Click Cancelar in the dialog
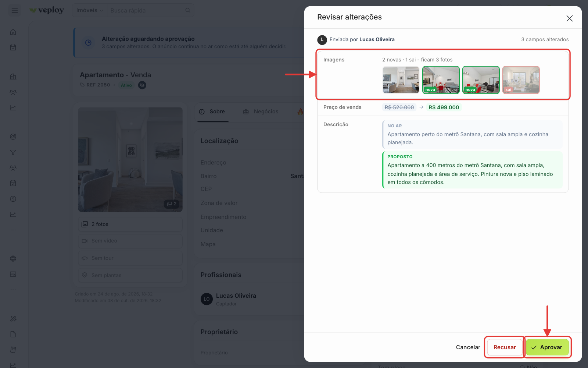 click(x=468, y=347)
